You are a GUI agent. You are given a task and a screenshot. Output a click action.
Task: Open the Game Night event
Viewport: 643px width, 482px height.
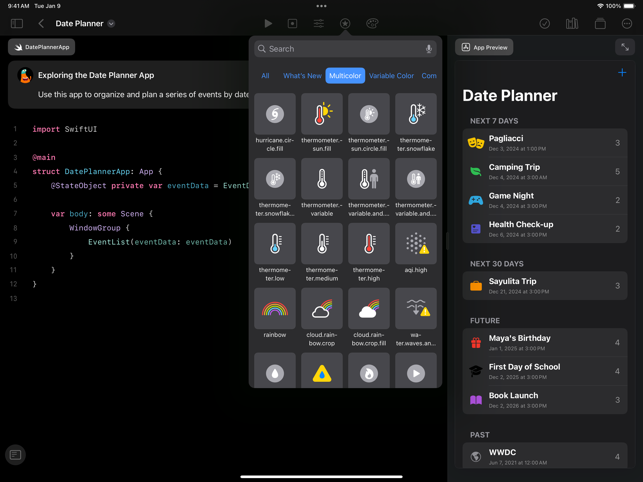pyautogui.click(x=545, y=200)
